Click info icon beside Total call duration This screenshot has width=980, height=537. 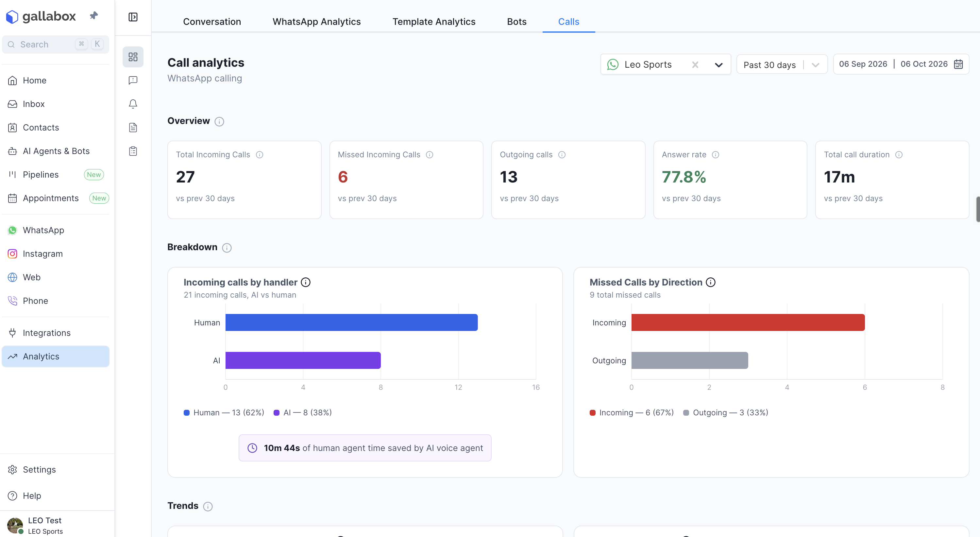coord(899,154)
